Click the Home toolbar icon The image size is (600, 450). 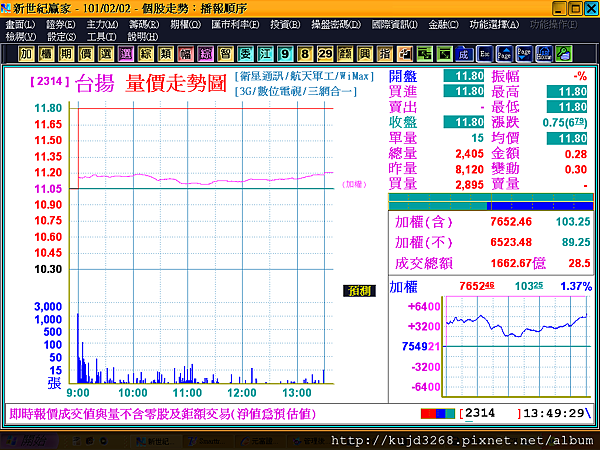click(544, 54)
